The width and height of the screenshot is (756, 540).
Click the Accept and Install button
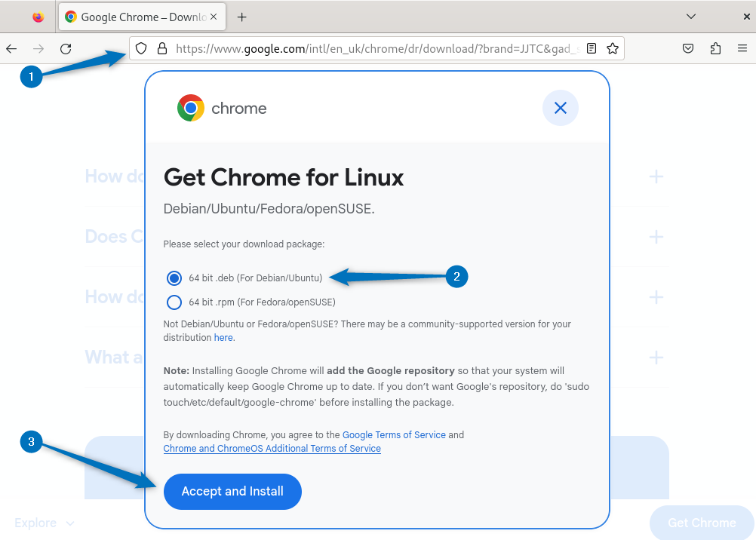(232, 492)
